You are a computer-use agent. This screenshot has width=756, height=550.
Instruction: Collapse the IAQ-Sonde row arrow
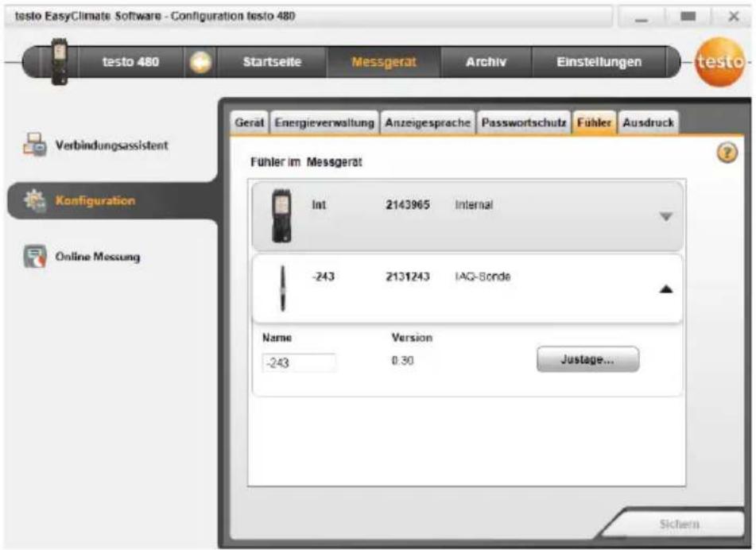click(666, 289)
